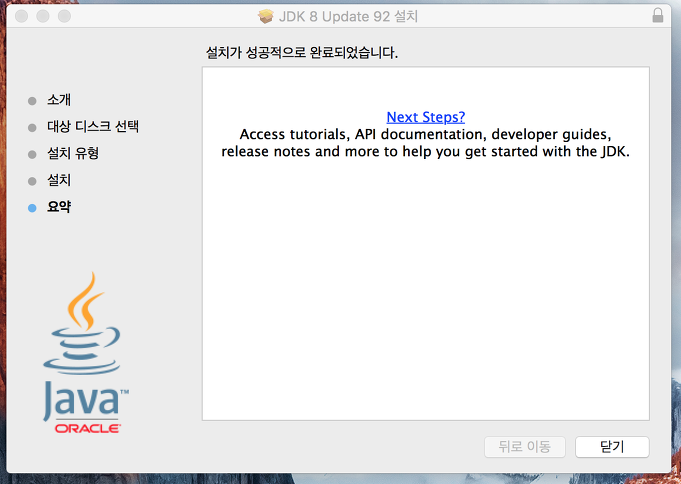
Task: Click the zoom window button
Action: coord(64,16)
